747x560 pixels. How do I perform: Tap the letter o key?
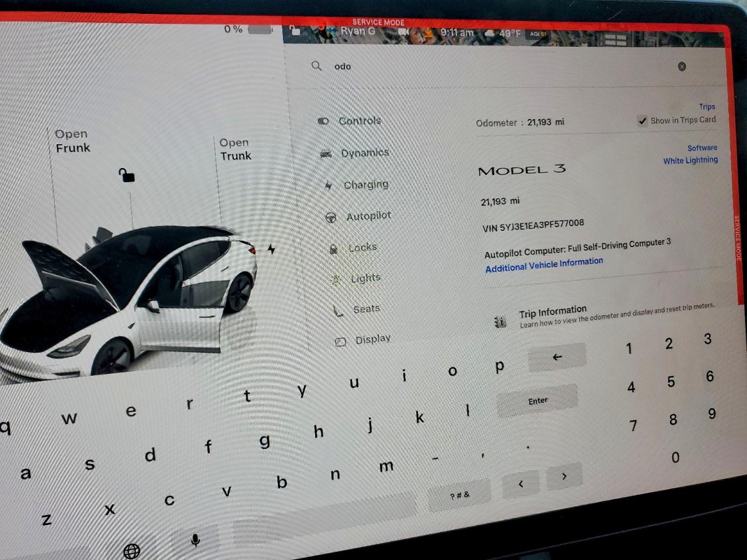452,371
